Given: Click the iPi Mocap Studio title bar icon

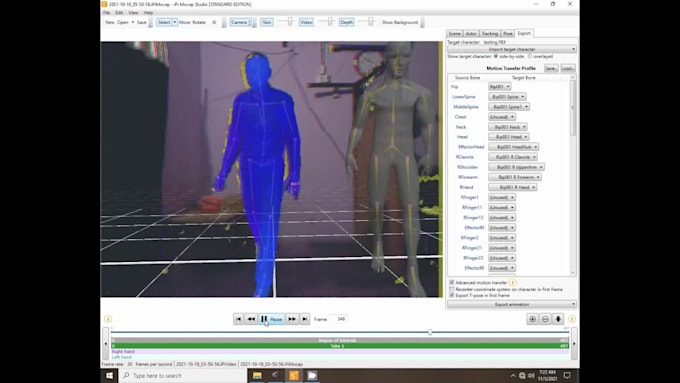Looking at the screenshot, I should pos(104,4).
